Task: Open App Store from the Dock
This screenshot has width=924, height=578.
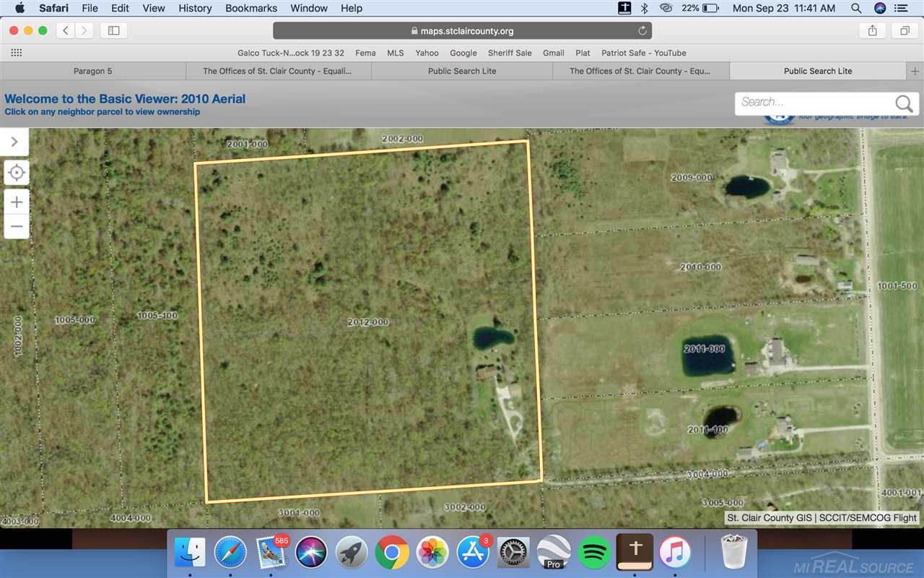Action: click(474, 553)
